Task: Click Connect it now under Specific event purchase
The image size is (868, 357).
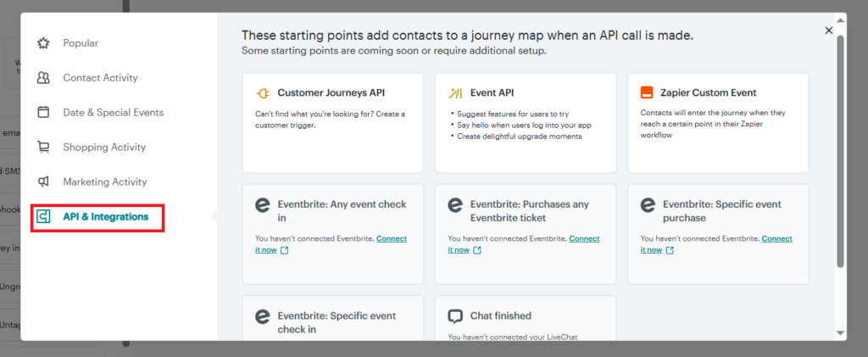Action: [776, 238]
